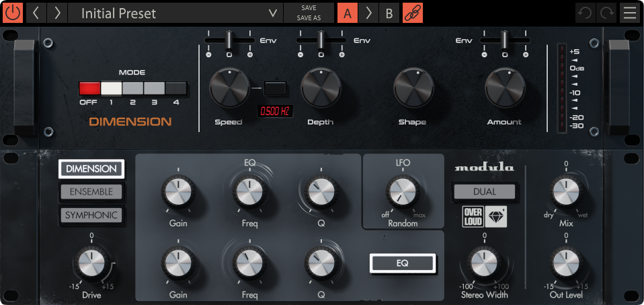This screenshot has width=644, height=305.
Task: Open the Initial Preset dropdown
Action: (175, 13)
